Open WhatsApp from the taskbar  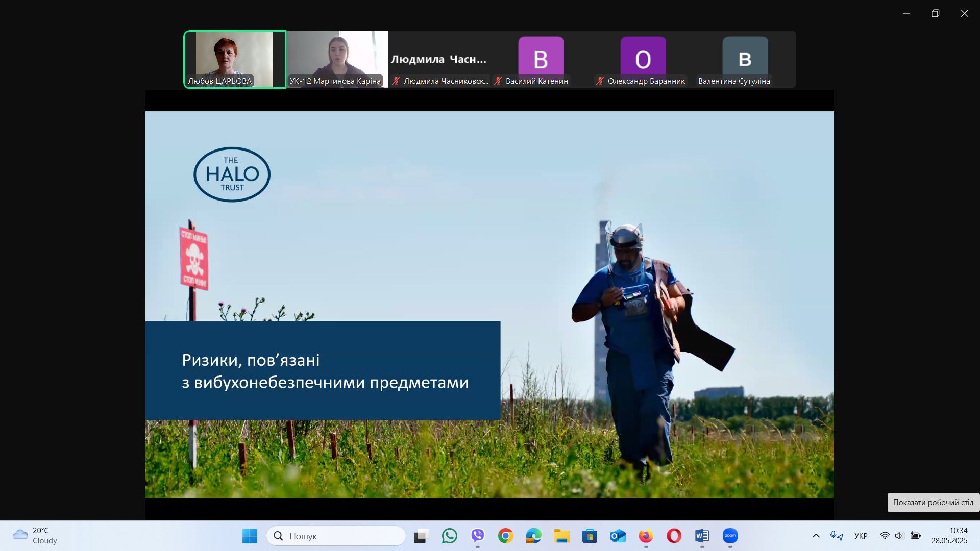click(449, 536)
